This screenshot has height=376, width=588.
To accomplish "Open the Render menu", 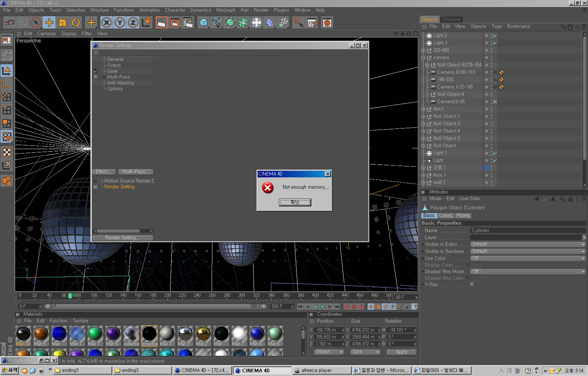I will (x=261, y=10).
